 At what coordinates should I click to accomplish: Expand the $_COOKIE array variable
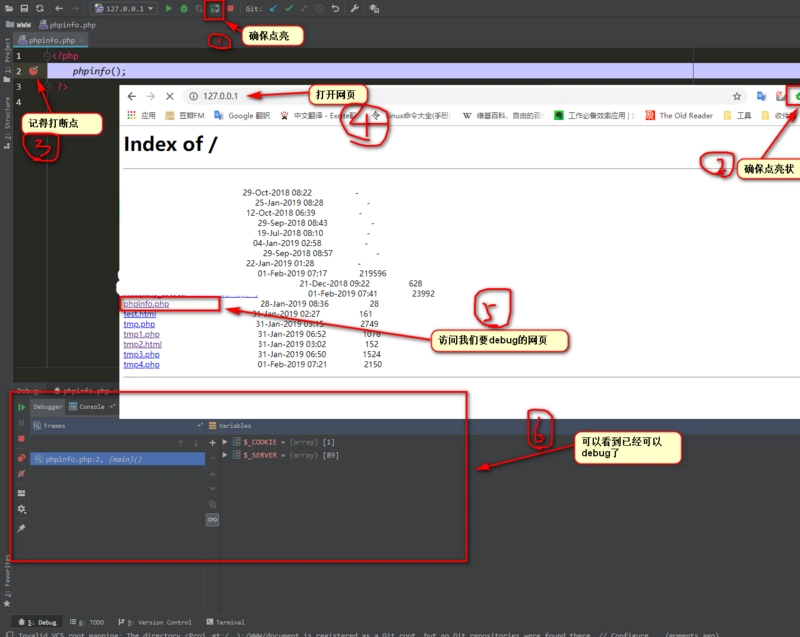(225, 442)
